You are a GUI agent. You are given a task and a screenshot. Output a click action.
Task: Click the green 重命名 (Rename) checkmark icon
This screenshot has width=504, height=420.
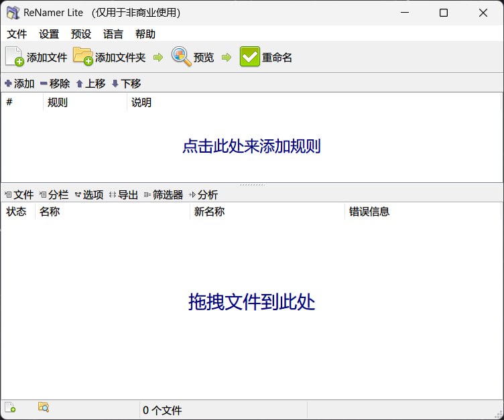point(249,57)
